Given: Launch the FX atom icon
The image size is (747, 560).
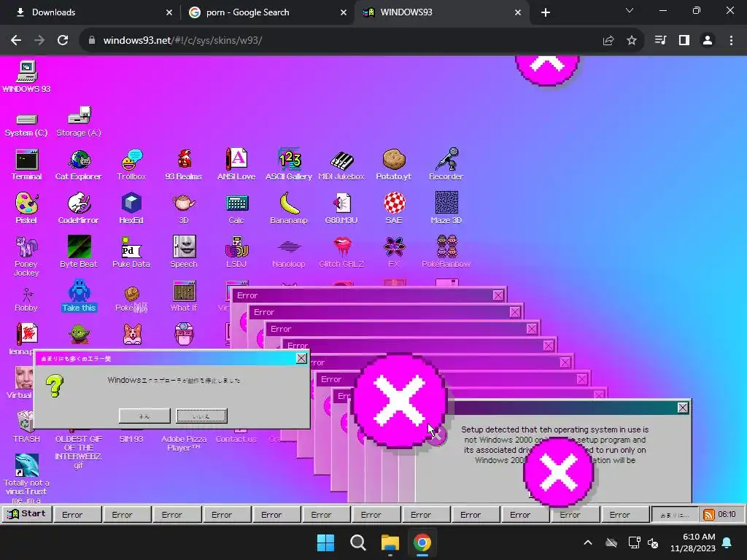Looking at the screenshot, I should (393, 252).
